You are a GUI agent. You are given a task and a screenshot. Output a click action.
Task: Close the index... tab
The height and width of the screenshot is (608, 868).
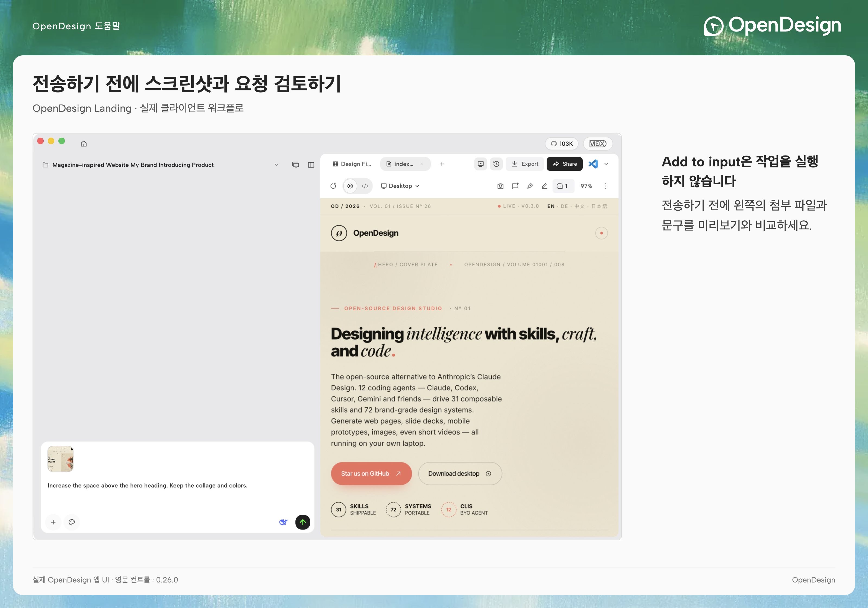pyautogui.click(x=422, y=164)
